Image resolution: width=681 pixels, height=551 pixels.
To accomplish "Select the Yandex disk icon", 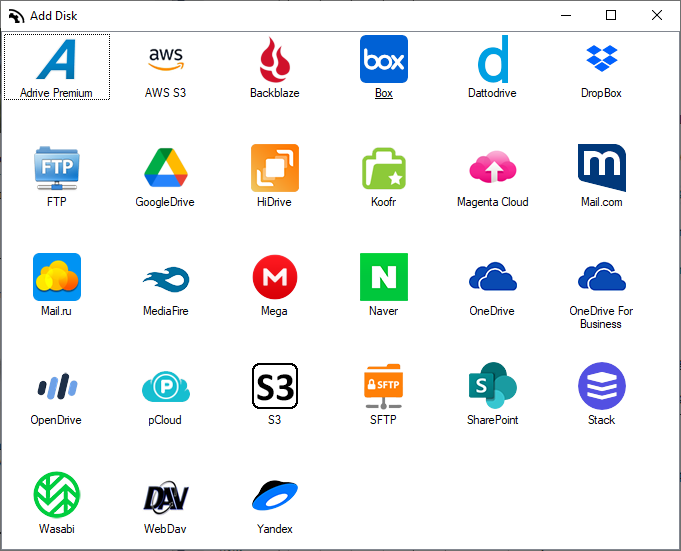I will point(274,495).
